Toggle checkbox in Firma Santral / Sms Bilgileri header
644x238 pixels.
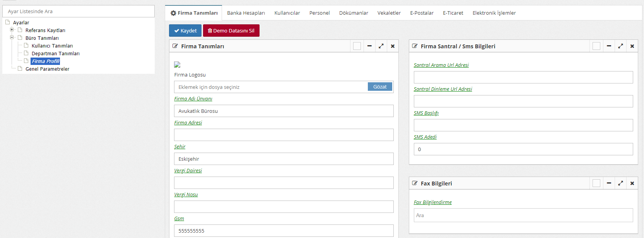click(x=596, y=46)
